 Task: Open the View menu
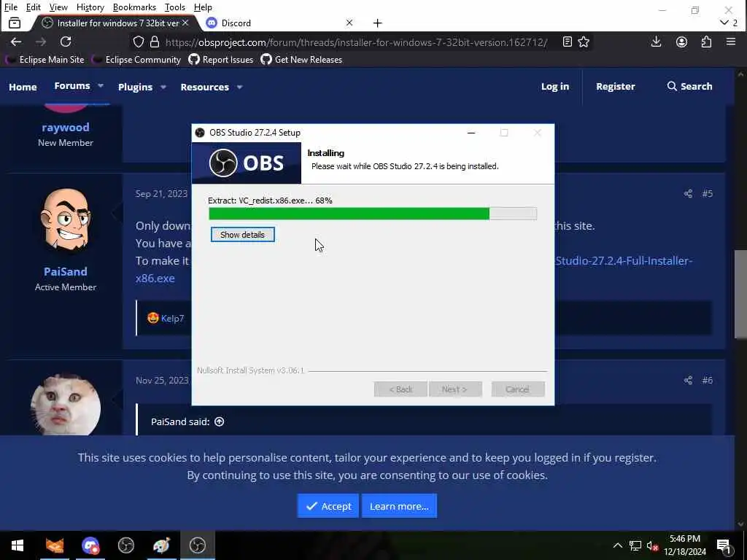58,7
